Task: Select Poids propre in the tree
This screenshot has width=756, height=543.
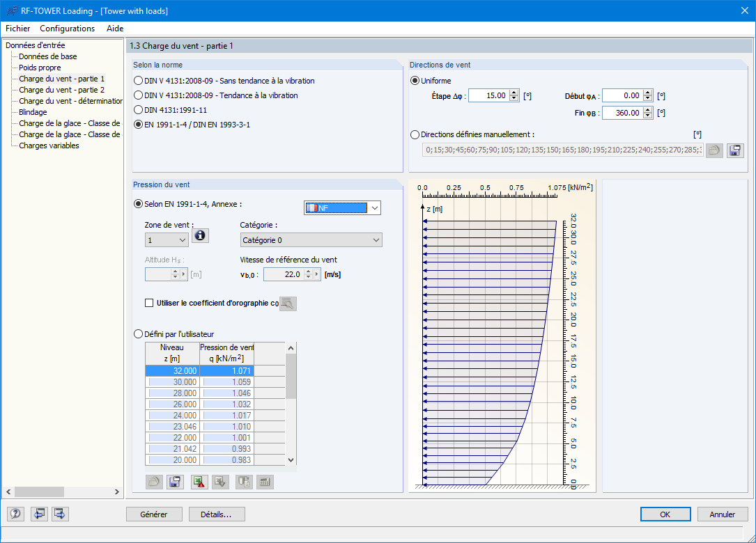Action: [x=40, y=68]
